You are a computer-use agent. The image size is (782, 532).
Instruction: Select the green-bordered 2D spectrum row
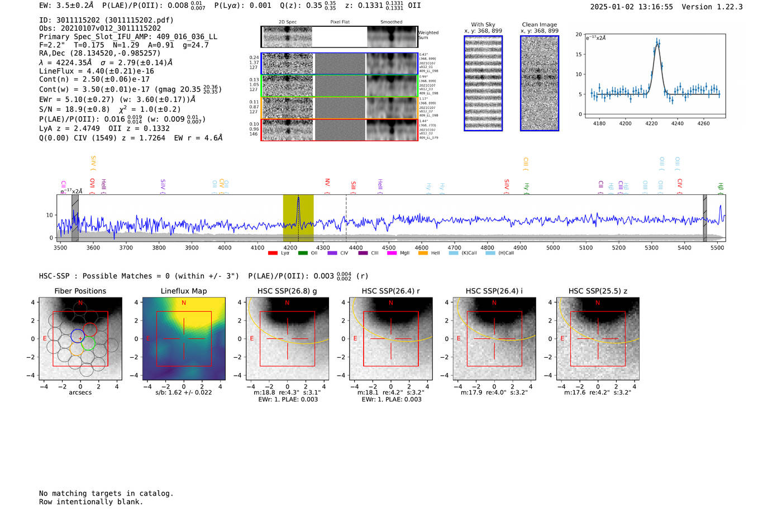pyautogui.click(x=339, y=86)
